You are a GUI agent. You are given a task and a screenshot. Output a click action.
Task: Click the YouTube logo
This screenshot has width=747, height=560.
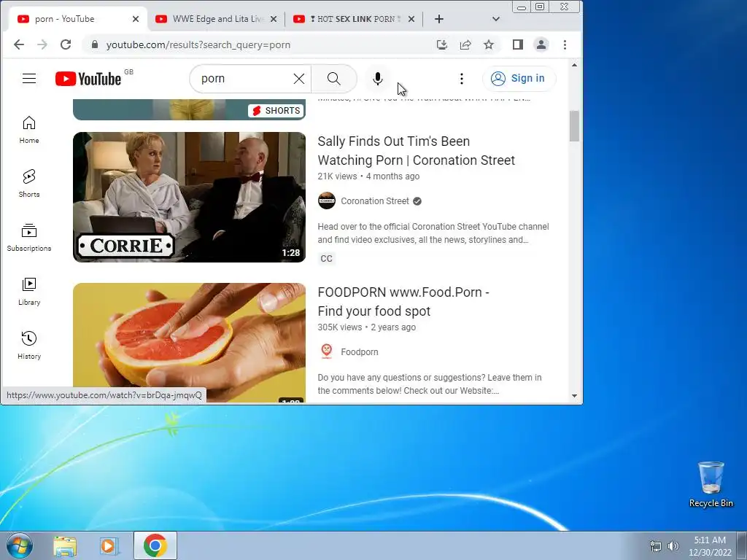click(88, 79)
